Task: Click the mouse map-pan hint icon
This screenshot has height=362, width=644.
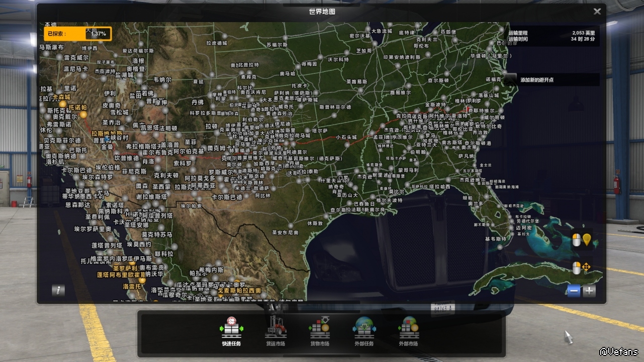Action: click(x=582, y=268)
